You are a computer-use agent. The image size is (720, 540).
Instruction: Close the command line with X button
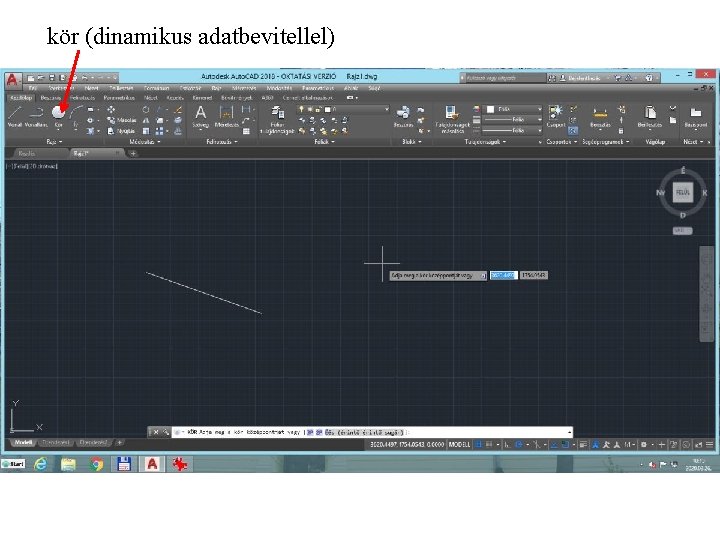pos(156,432)
